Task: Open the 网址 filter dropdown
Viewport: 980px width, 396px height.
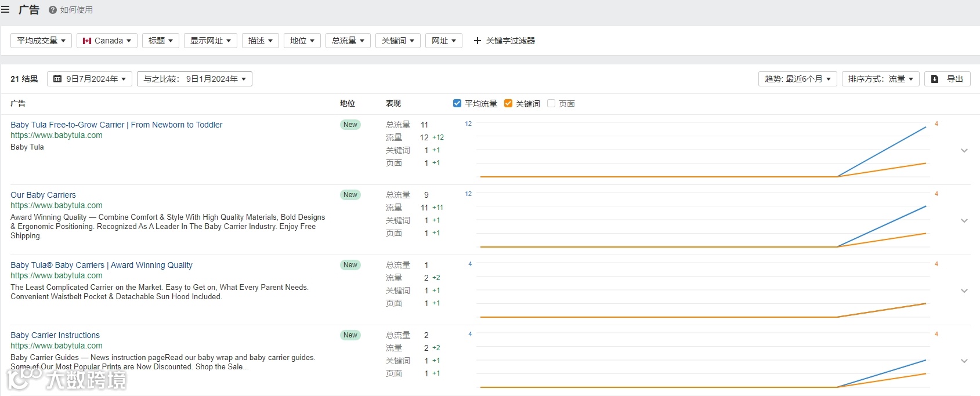Action: (x=444, y=41)
